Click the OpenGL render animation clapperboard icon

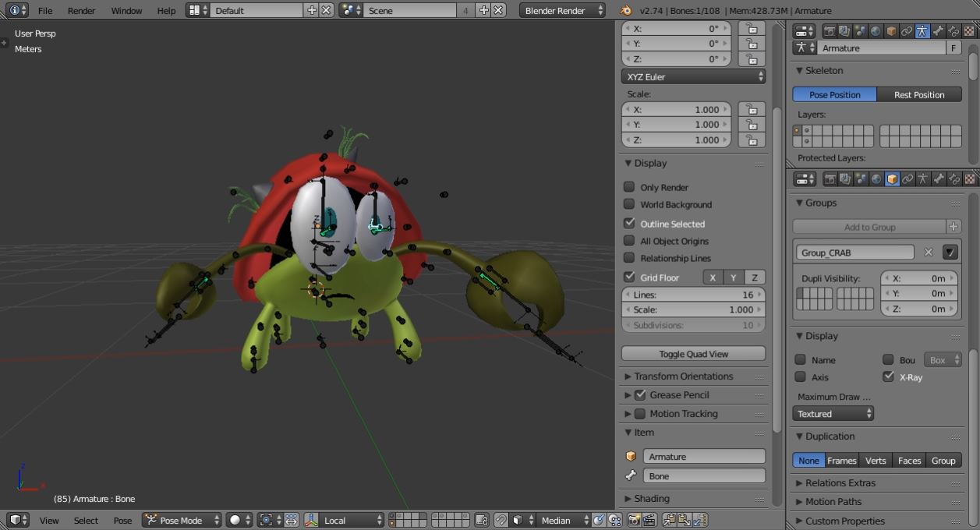point(649,520)
